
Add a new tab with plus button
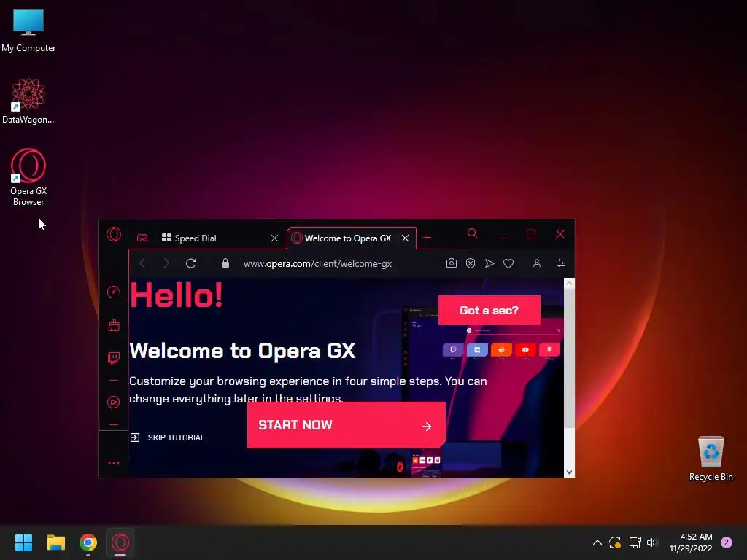[427, 237]
